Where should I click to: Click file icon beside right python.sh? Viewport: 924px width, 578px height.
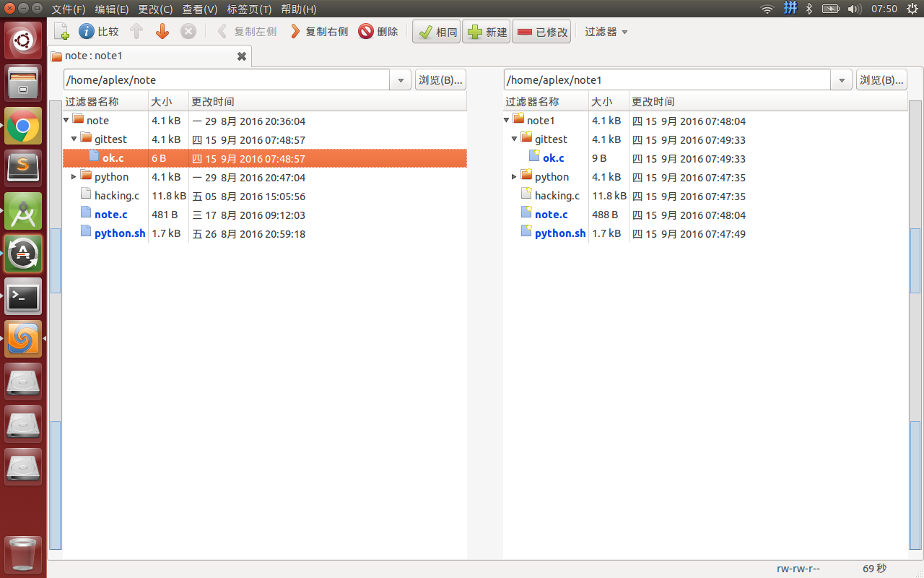pos(526,233)
